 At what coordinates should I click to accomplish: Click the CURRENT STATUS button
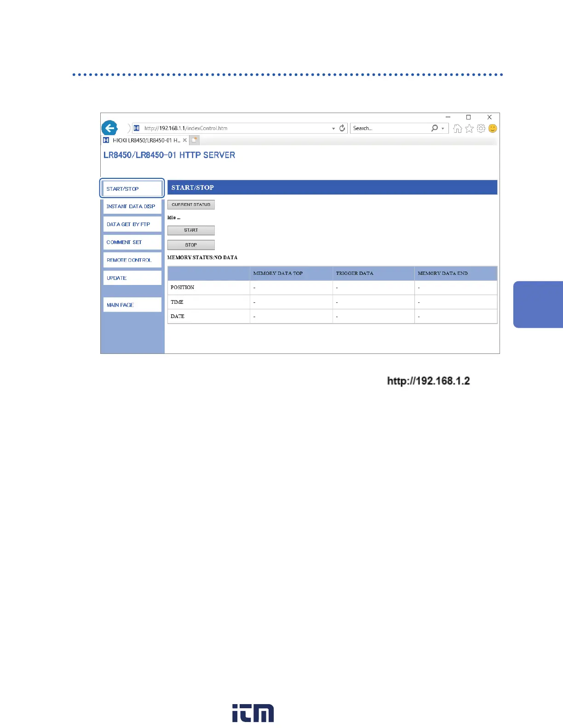pos(191,205)
